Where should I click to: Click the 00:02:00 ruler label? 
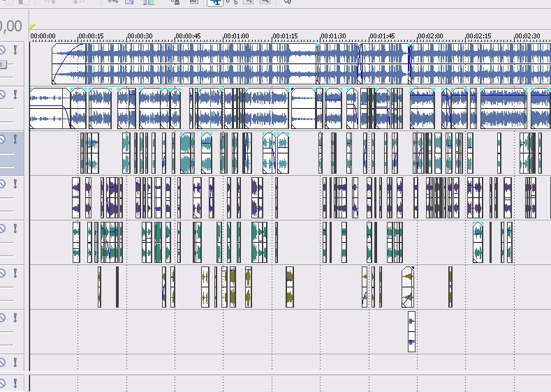[430, 36]
